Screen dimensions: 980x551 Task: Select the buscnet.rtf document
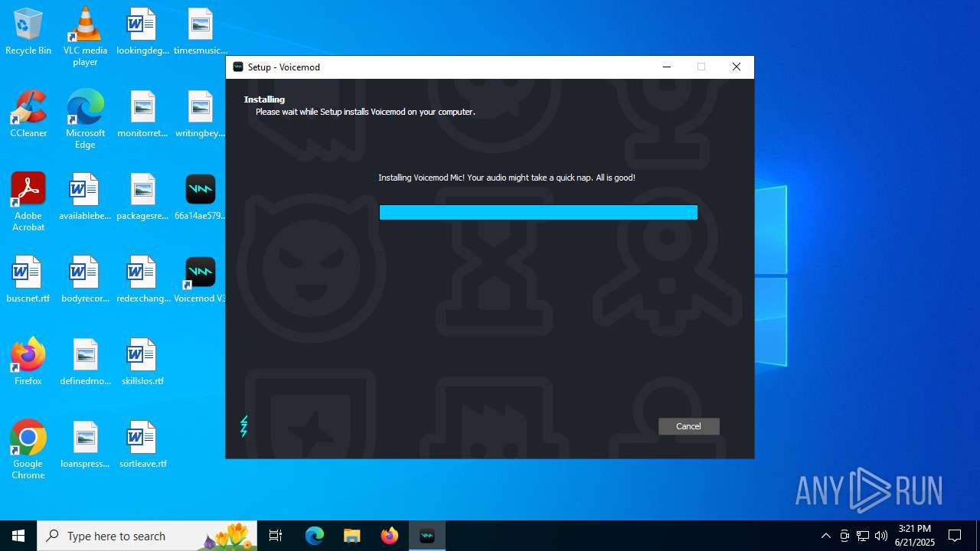coord(28,280)
